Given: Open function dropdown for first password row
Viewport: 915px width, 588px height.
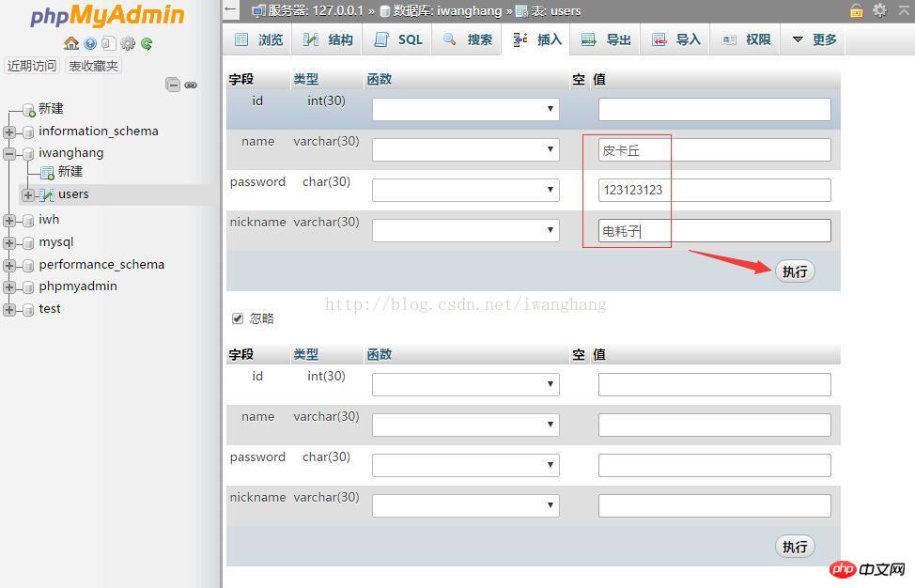Looking at the screenshot, I should (466, 190).
